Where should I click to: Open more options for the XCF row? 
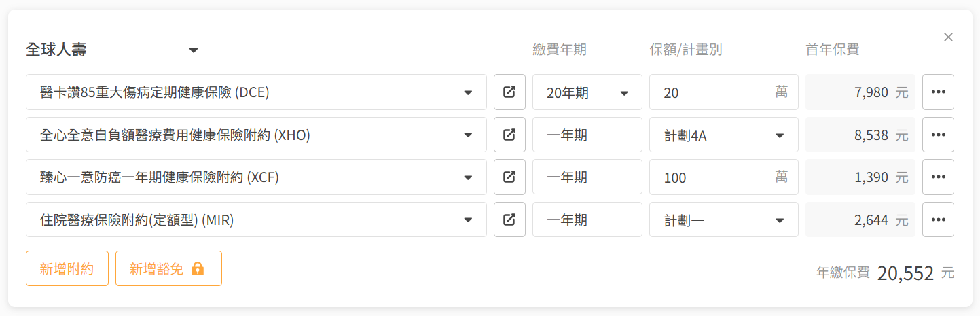938,177
